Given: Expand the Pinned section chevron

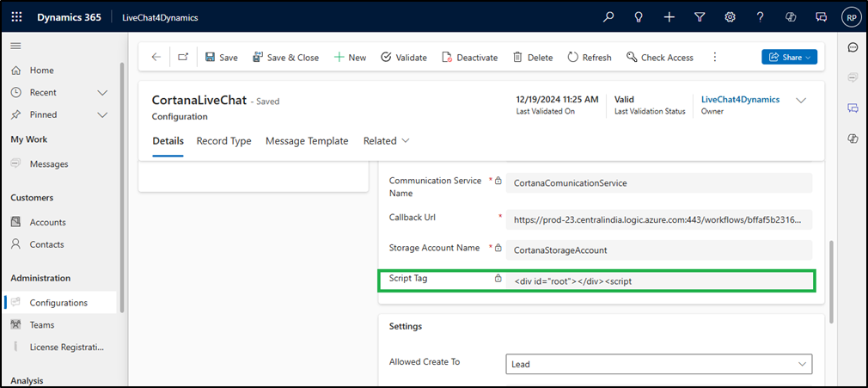Looking at the screenshot, I should (102, 114).
